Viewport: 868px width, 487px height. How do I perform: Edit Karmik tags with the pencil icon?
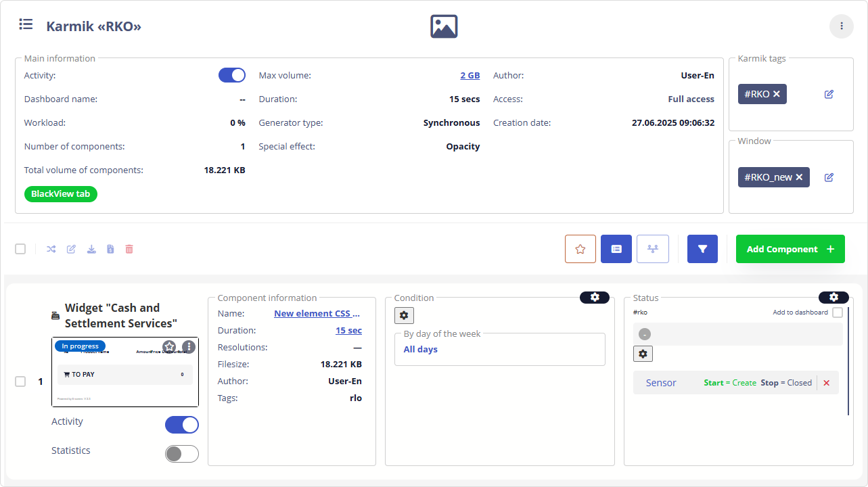click(x=829, y=95)
